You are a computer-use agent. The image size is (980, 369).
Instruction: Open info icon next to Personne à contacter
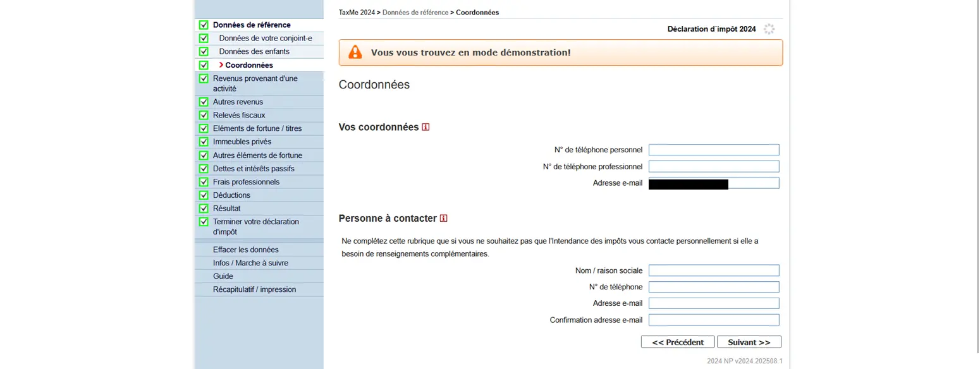coord(443,218)
